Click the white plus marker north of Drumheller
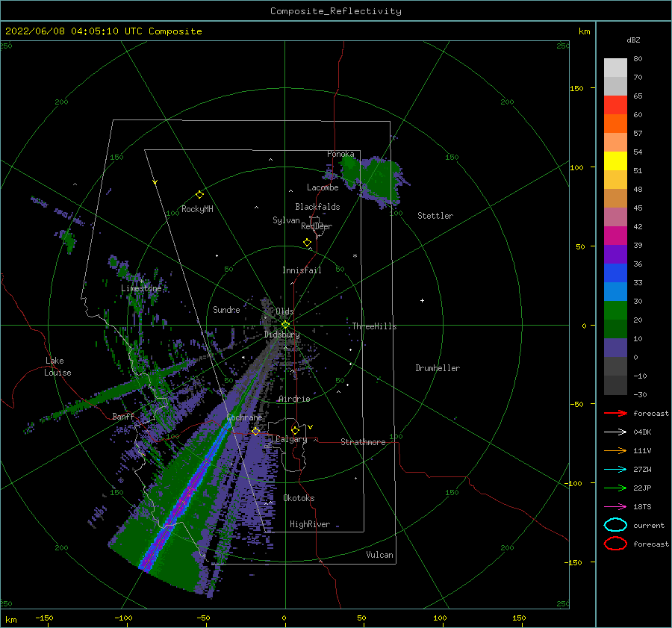Viewport: 672px width, 628px height. (x=422, y=300)
